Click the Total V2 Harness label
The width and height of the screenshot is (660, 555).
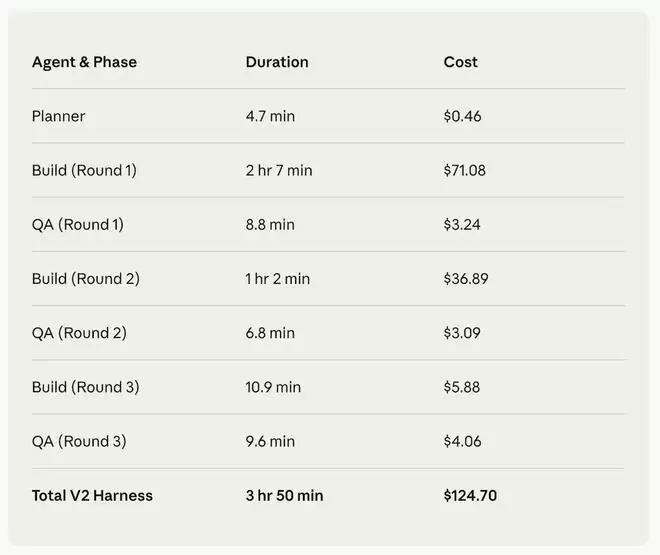pyautogui.click(x=92, y=495)
